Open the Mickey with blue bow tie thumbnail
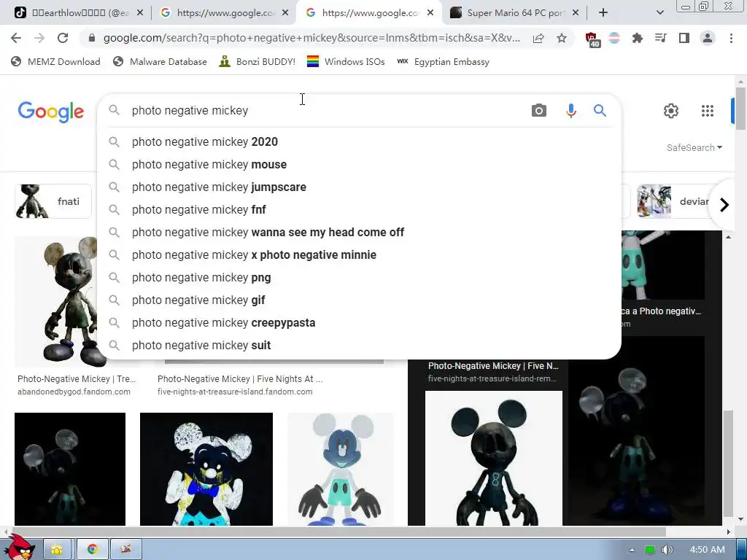Screen dimensions: 747x560 (206, 469)
